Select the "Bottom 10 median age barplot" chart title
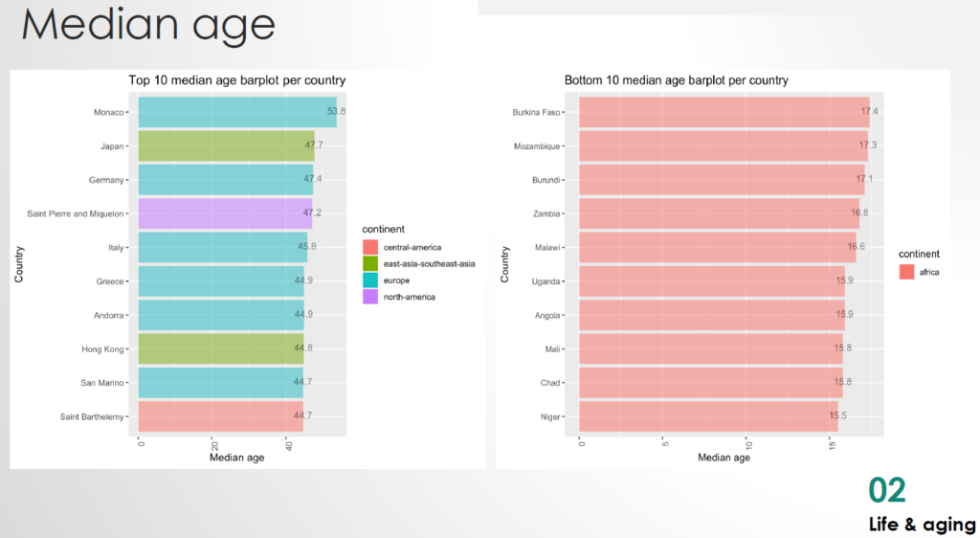 tap(676, 80)
